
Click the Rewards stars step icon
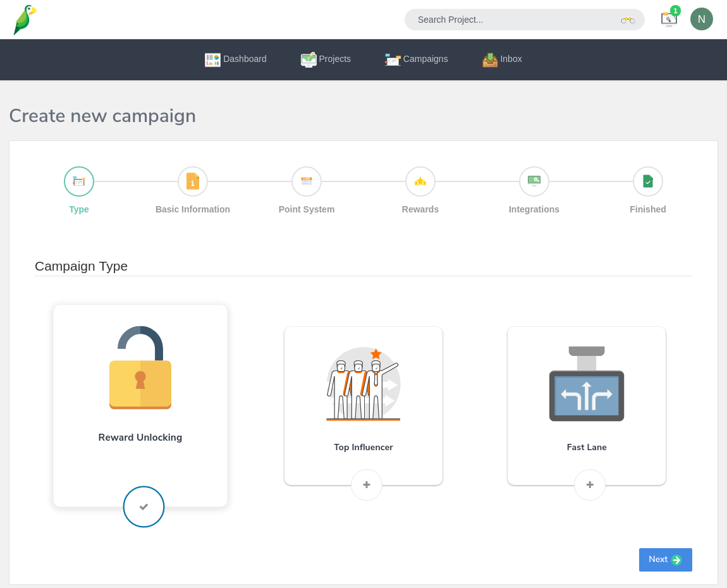tap(420, 181)
